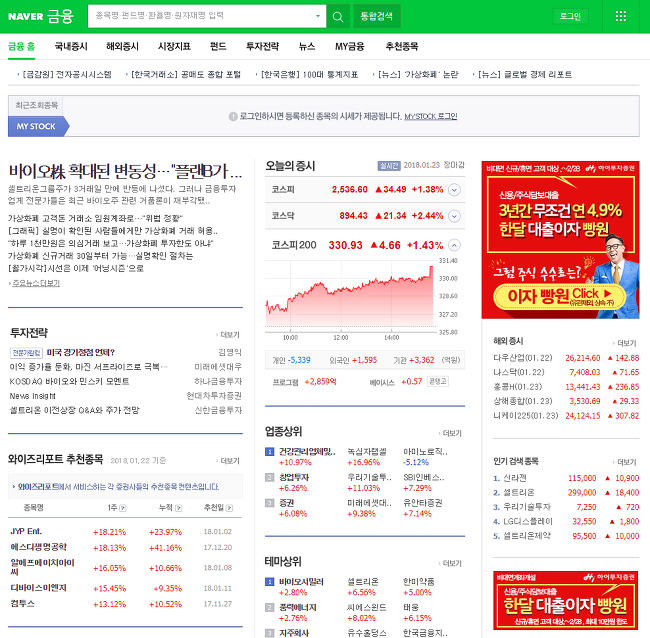
Task: Click the 콘탱고 badge
Action: click(x=438, y=381)
